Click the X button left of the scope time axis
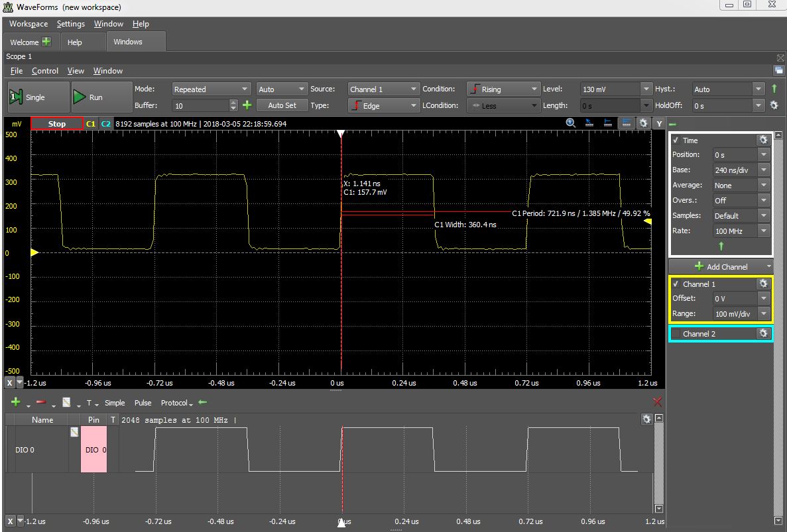Viewport: 787px width, 532px height. [x=9, y=382]
